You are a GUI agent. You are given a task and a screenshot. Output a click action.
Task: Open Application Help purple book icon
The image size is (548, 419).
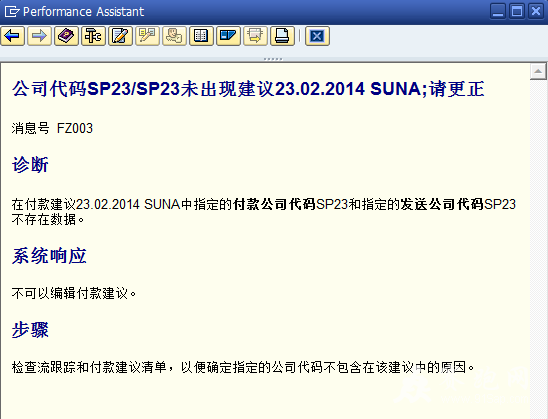[x=66, y=36]
